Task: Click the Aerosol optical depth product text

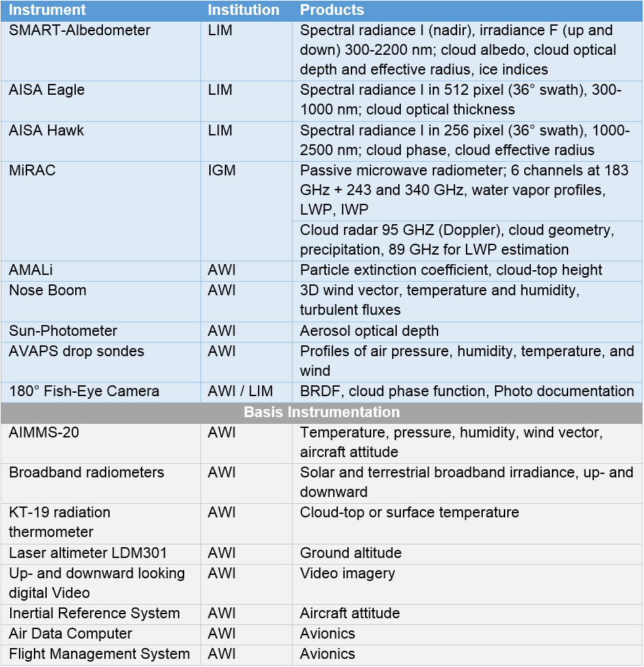Action: pyautogui.click(x=369, y=331)
